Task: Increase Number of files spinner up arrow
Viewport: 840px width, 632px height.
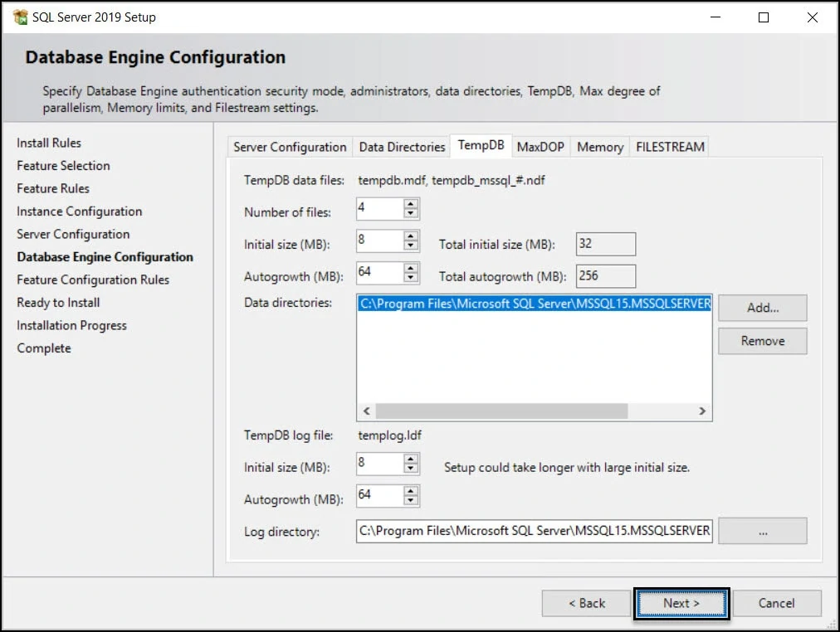Action: coord(411,204)
